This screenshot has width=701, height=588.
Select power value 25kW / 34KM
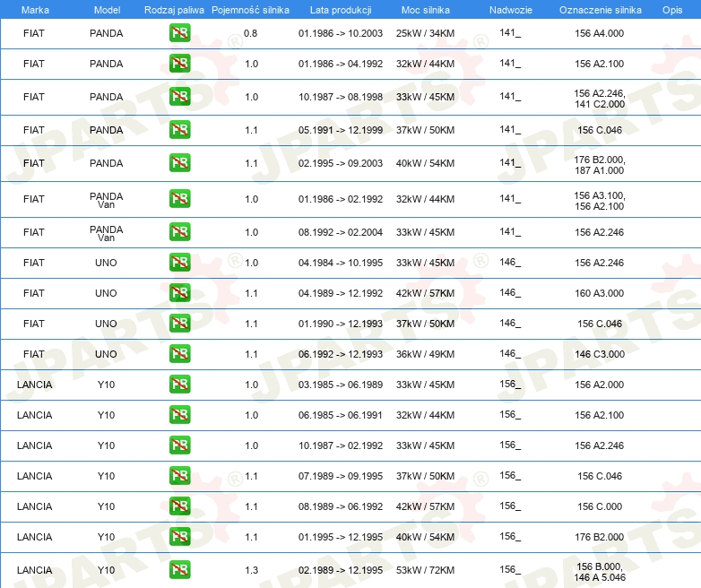click(x=425, y=33)
